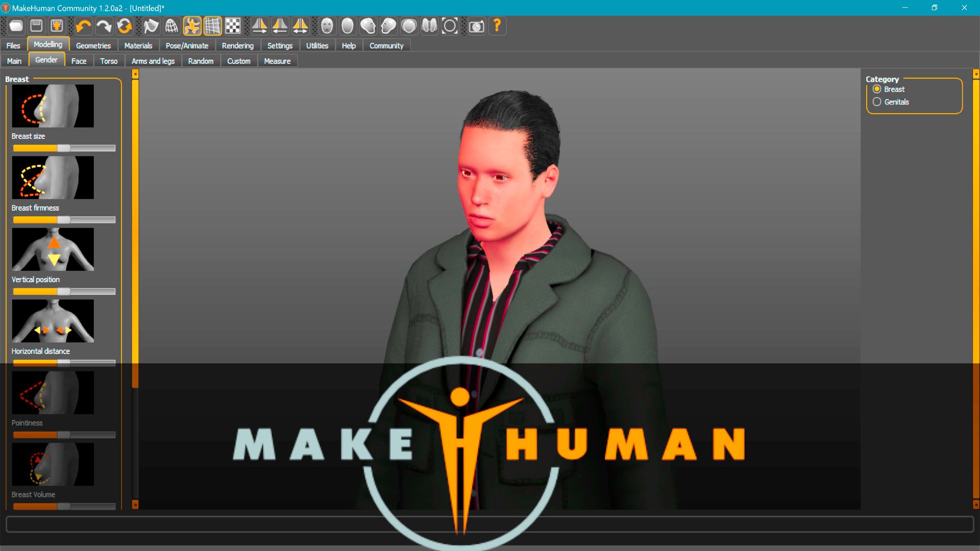This screenshot has height=551, width=980.
Task: Switch to the Materials tab
Action: 138,45
